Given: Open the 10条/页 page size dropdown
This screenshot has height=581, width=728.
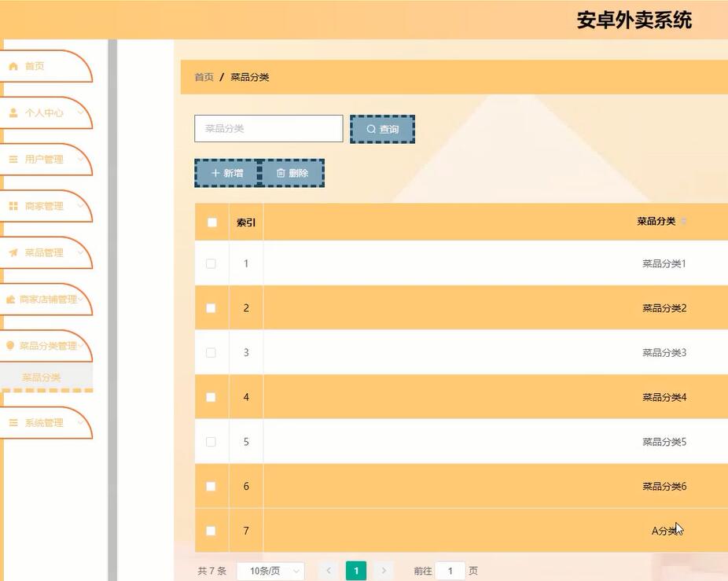Looking at the screenshot, I should click(270, 571).
